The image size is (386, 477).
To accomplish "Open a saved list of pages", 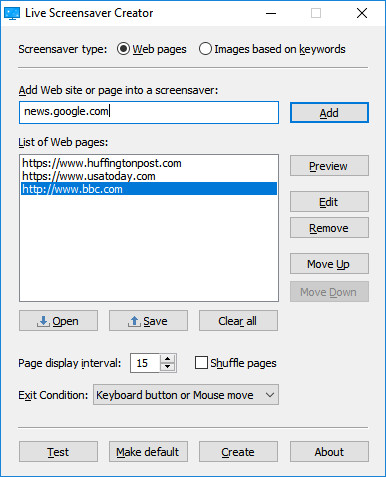I will click(x=58, y=321).
